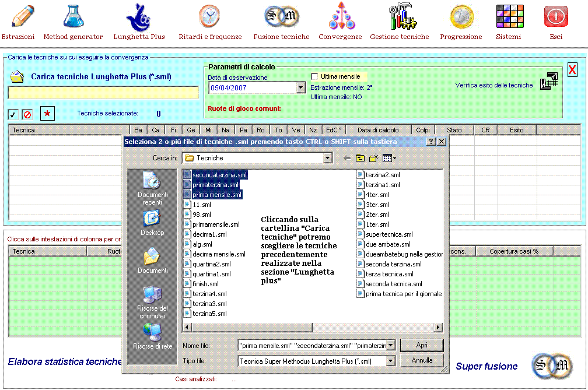Open the Estrazioni pencil icon

point(23,16)
